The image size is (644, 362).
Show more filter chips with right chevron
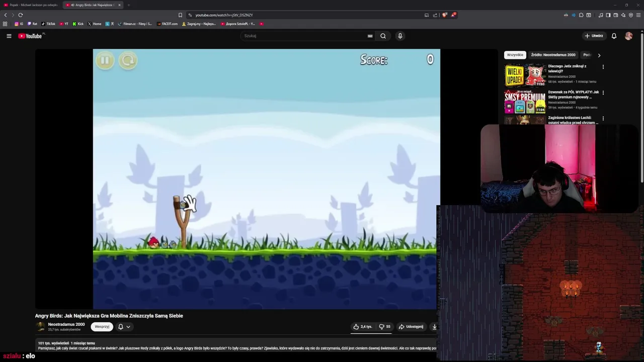point(599,55)
